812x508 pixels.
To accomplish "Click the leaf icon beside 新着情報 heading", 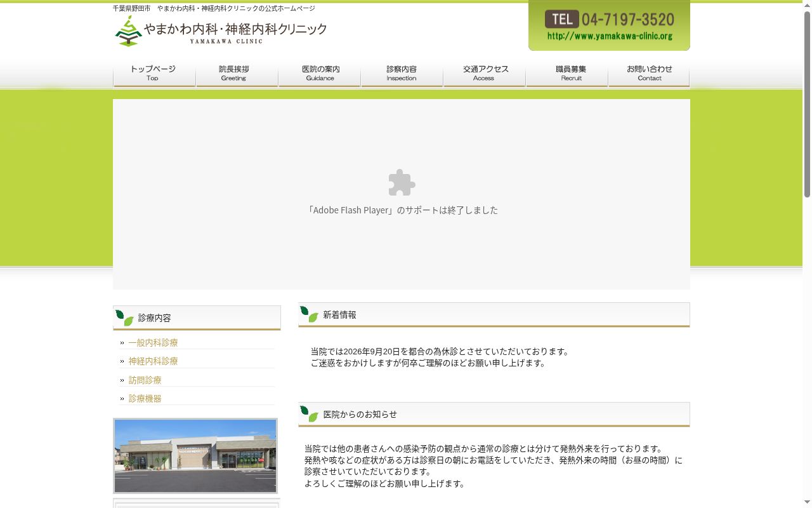I will pos(309,314).
